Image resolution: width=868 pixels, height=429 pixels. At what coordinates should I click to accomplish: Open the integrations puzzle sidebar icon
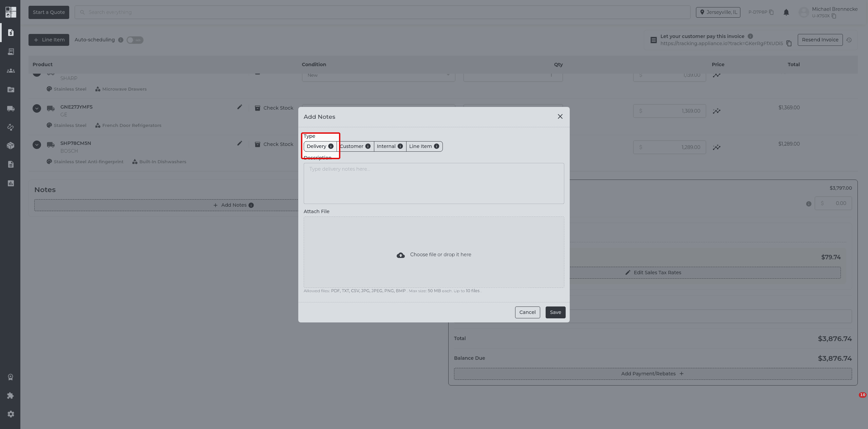[x=11, y=396]
